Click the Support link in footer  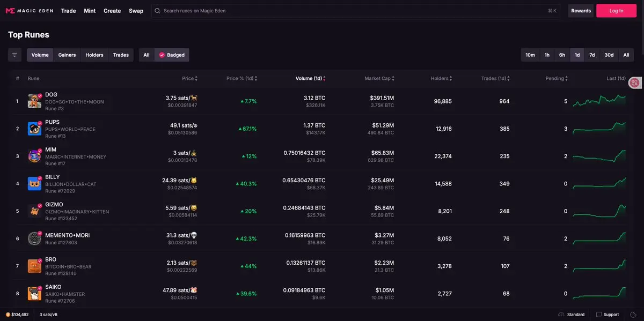click(608, 315)
